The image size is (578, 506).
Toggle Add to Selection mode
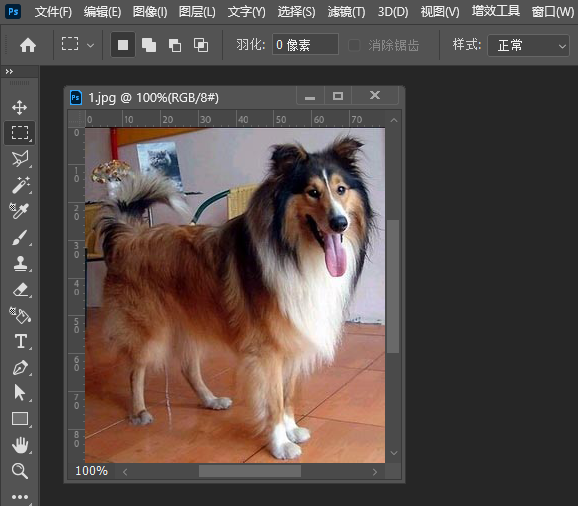(149, 45)
